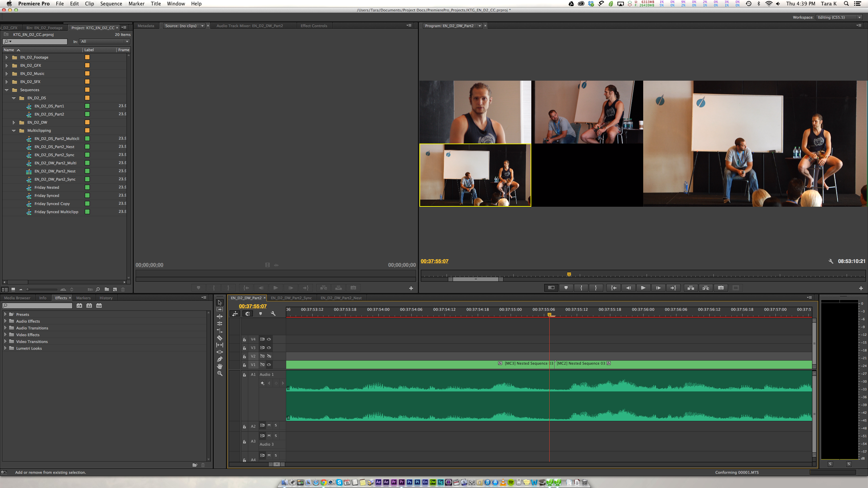The height and width of the screenshot is (488, 868).
Task: Mute audio track A3
Action: [269, 436]
